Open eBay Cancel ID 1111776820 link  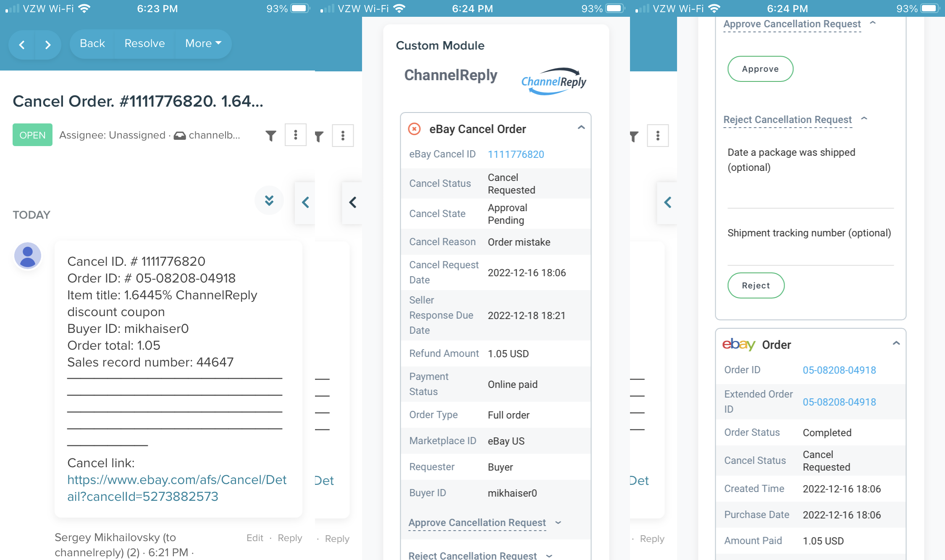click(516, 154)
